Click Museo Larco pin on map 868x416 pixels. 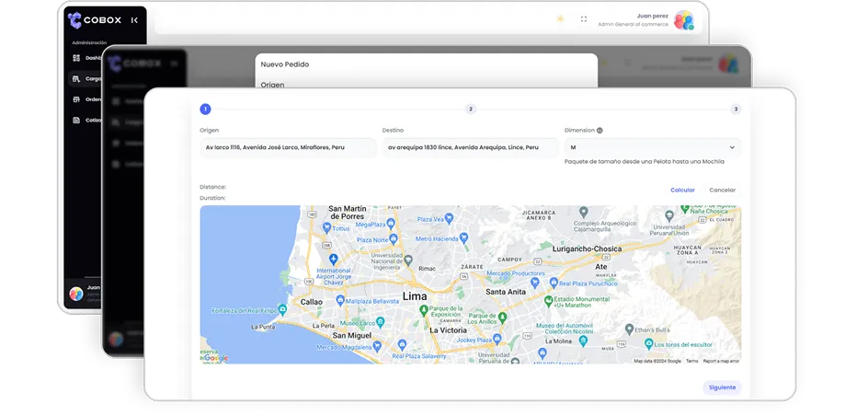(381, 322)
